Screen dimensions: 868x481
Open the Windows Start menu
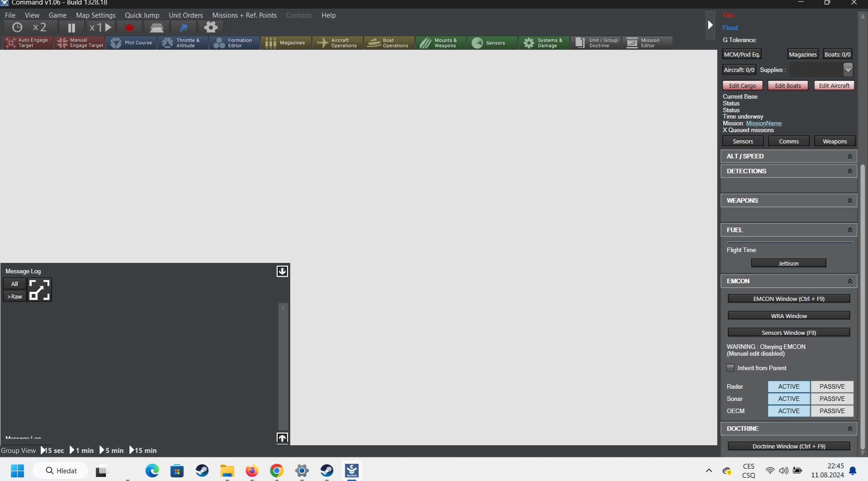pyautogui.click(x=17, y=471)
